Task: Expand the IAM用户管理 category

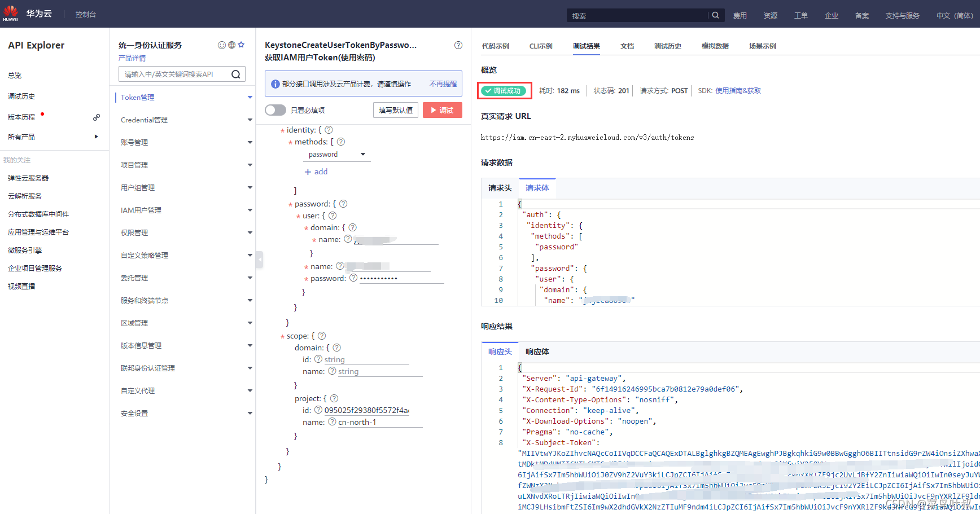Action: 250,210
